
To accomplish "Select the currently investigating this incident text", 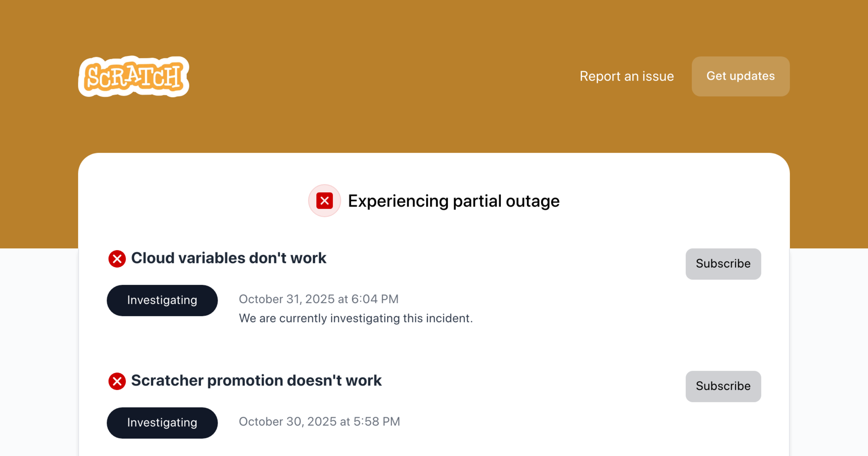I will [356, 318].
